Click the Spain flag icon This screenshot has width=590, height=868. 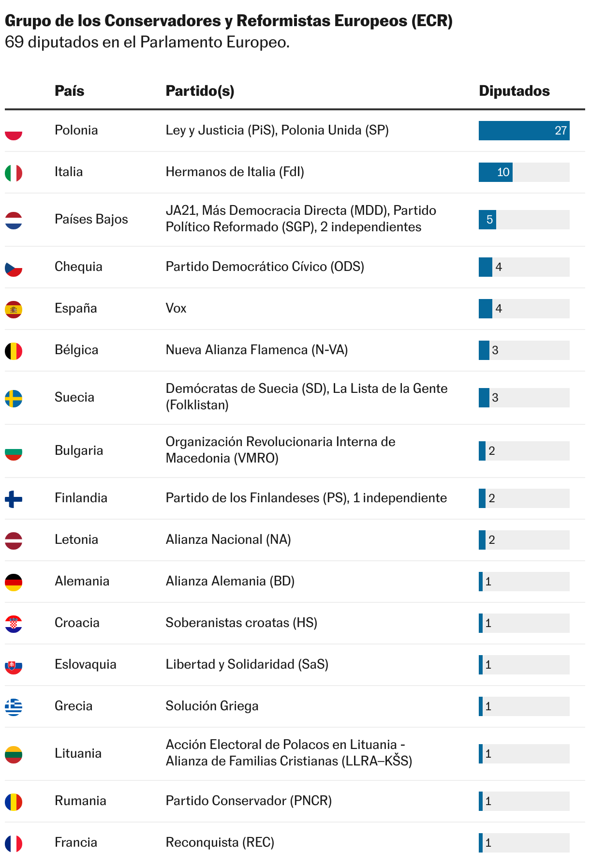(14, 309)
